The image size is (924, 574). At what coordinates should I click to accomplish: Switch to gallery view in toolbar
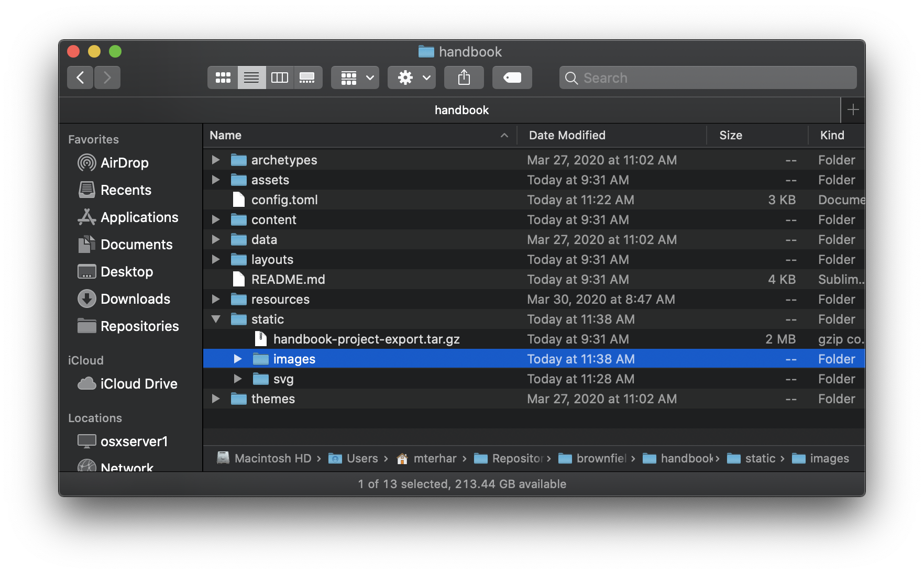coord(307,78)
